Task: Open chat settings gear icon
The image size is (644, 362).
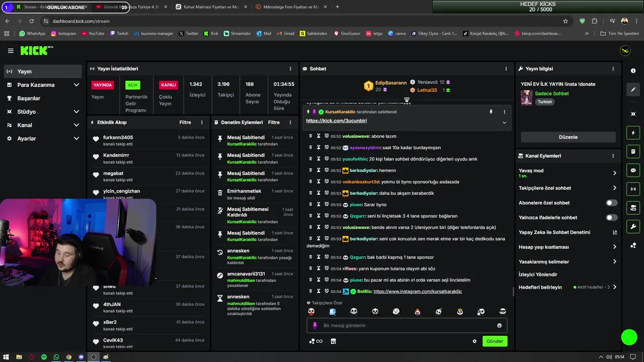Action: (474, 341)
